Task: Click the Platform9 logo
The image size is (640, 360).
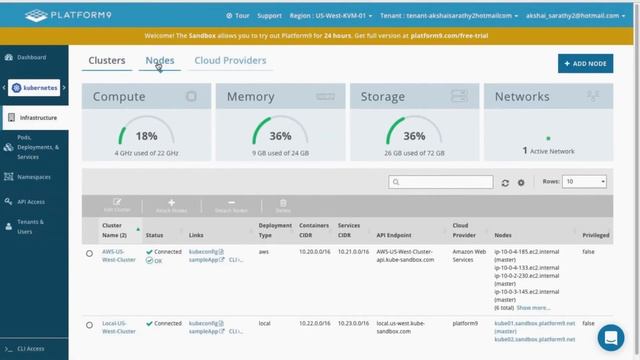Action: (68, 16)
